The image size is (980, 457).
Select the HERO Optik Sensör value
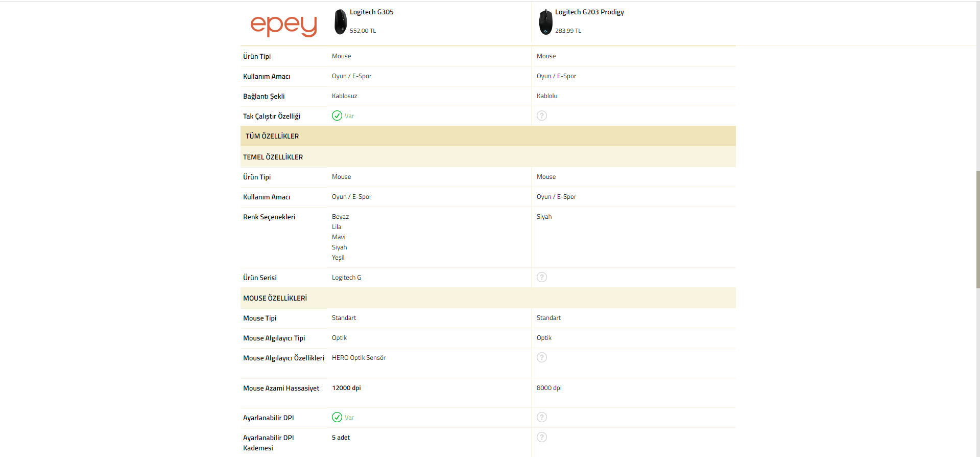[x=359, y=358]
